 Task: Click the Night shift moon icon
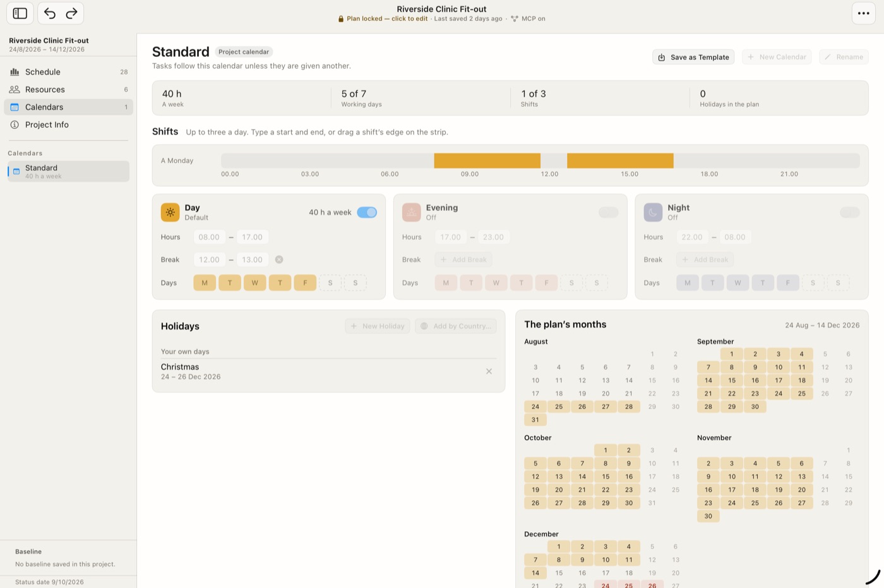[x=653, y=212]
